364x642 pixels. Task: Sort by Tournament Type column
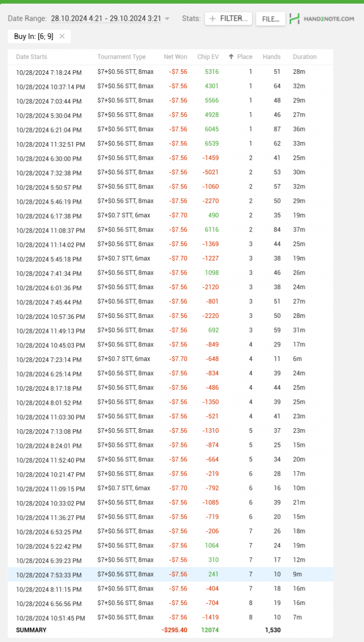tap(121, 57)
